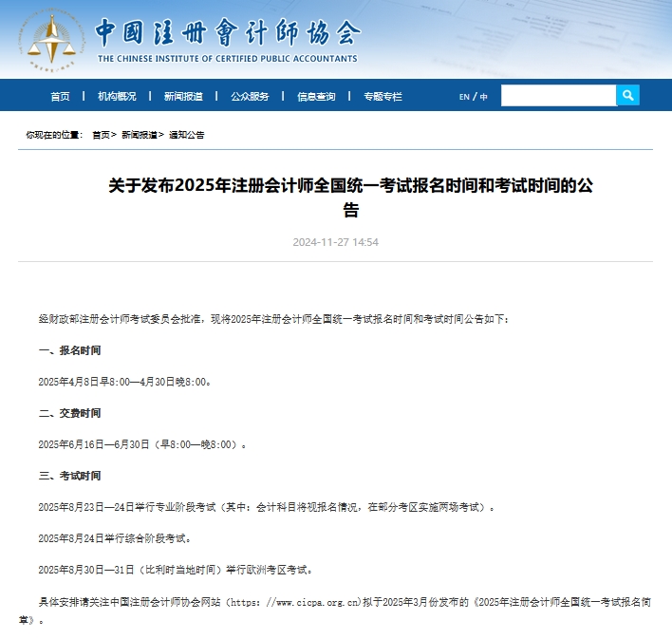Select 公众服务 in the navigation bar

pos(250,97)
